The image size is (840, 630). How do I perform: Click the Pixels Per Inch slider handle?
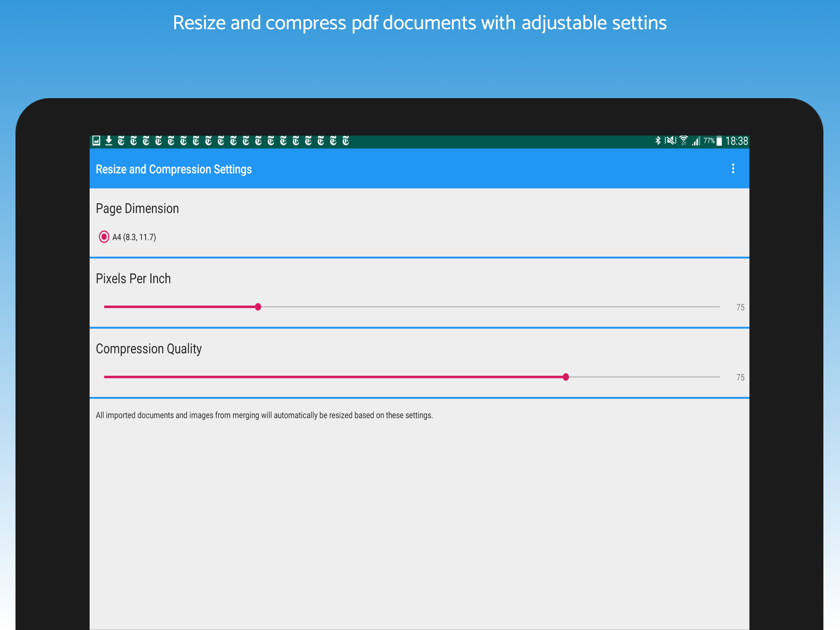(258, 307)
